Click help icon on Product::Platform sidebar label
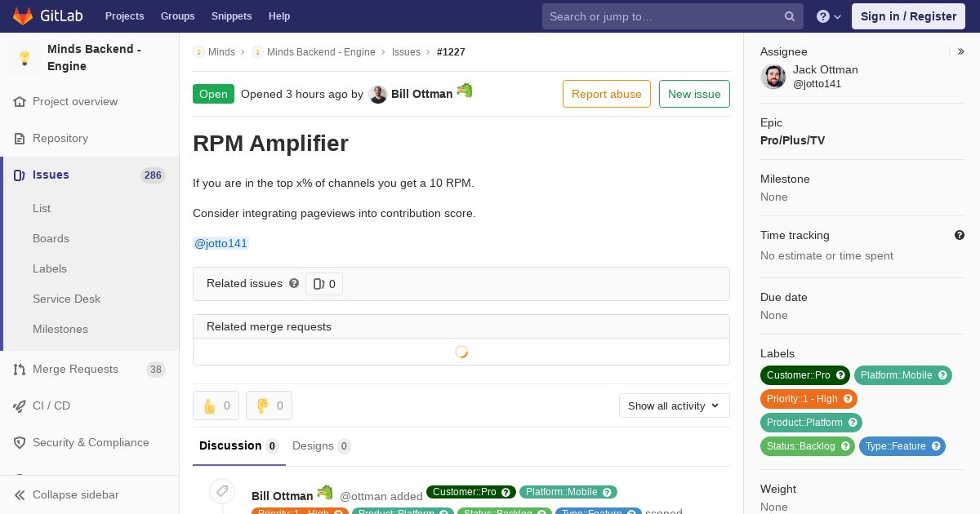 pyautogui.click(x=853, y=423)
